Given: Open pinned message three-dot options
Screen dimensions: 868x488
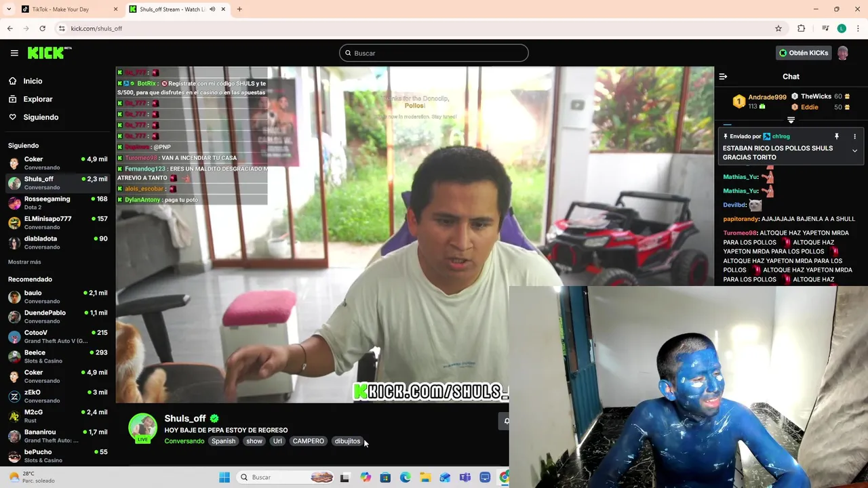Looking at the screenshot, I should tap(854, 136).
